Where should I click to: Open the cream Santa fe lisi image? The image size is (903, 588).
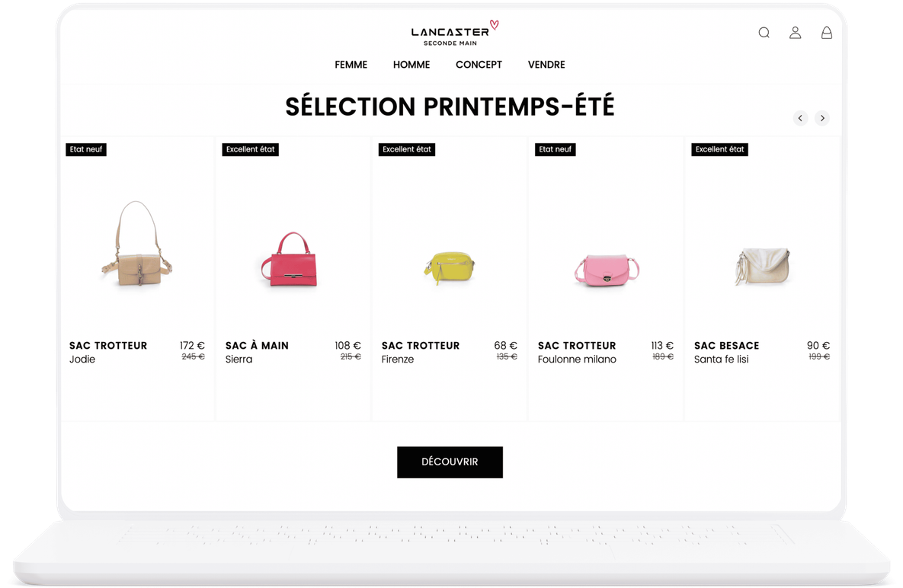pyautogui.click(x=763, y=266)
